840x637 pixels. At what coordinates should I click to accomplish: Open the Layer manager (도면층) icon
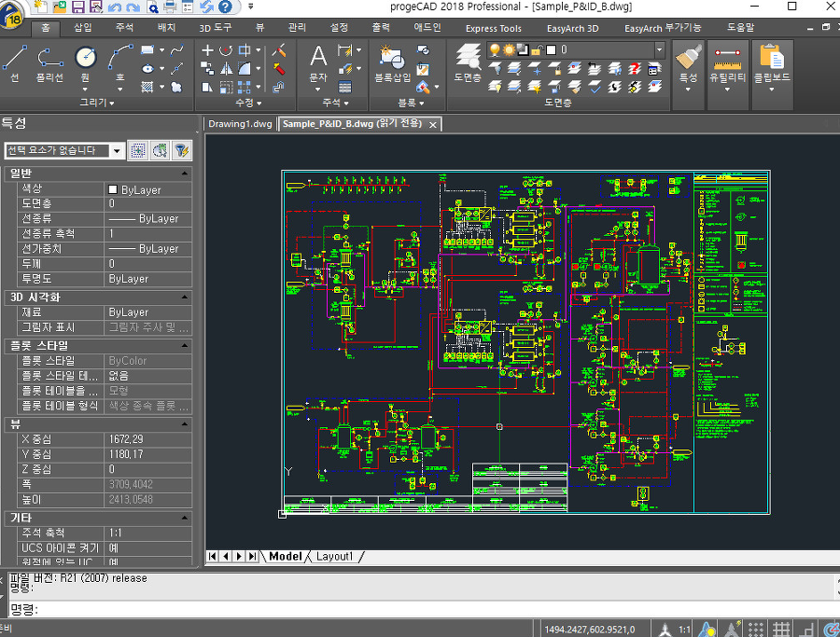coord(468,63)
